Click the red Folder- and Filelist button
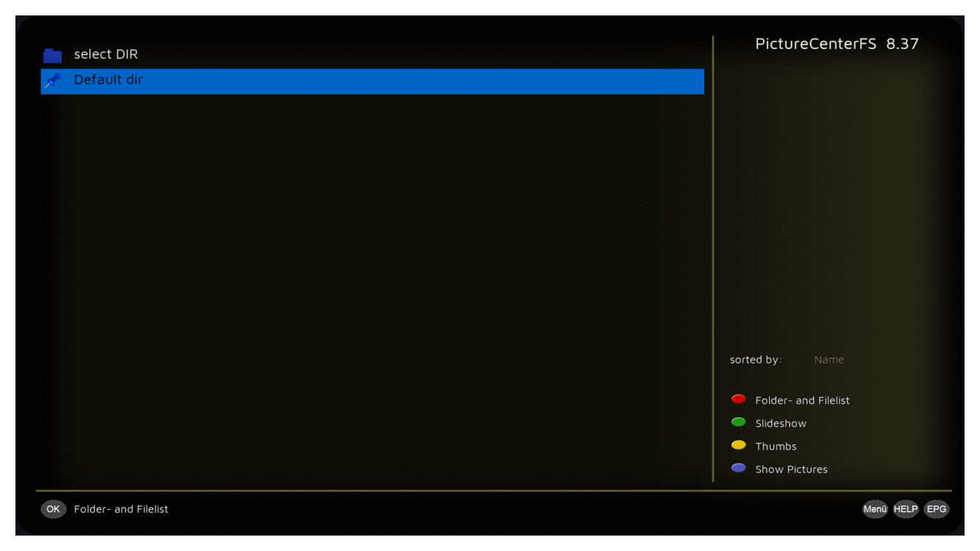This screenshot has width=980, height=551. (738, 400)
